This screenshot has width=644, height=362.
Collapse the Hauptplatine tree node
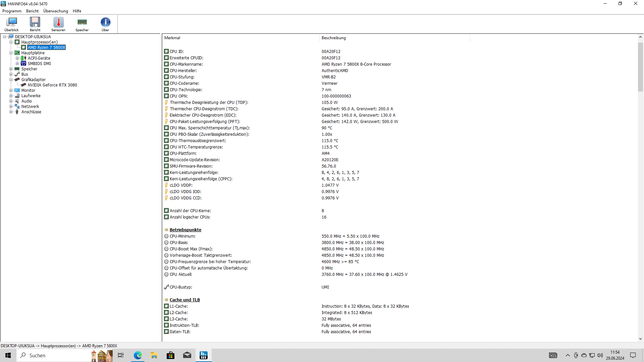click(x=11, y=53)
